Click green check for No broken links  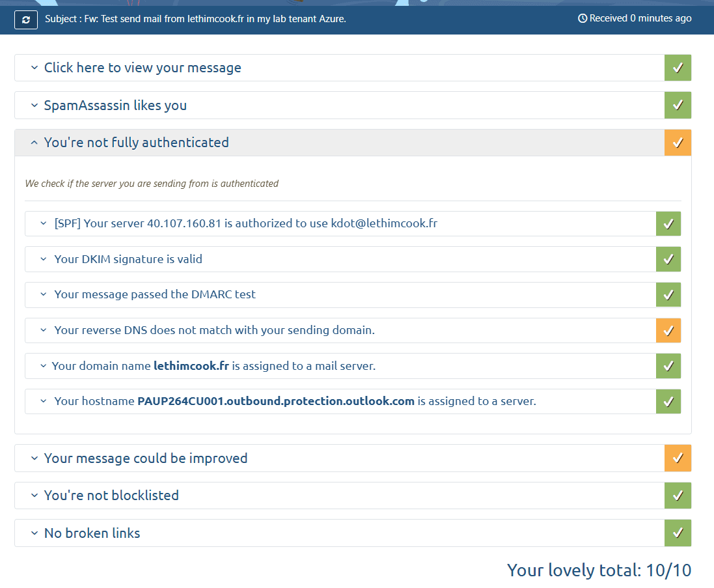tap(678, 533)
